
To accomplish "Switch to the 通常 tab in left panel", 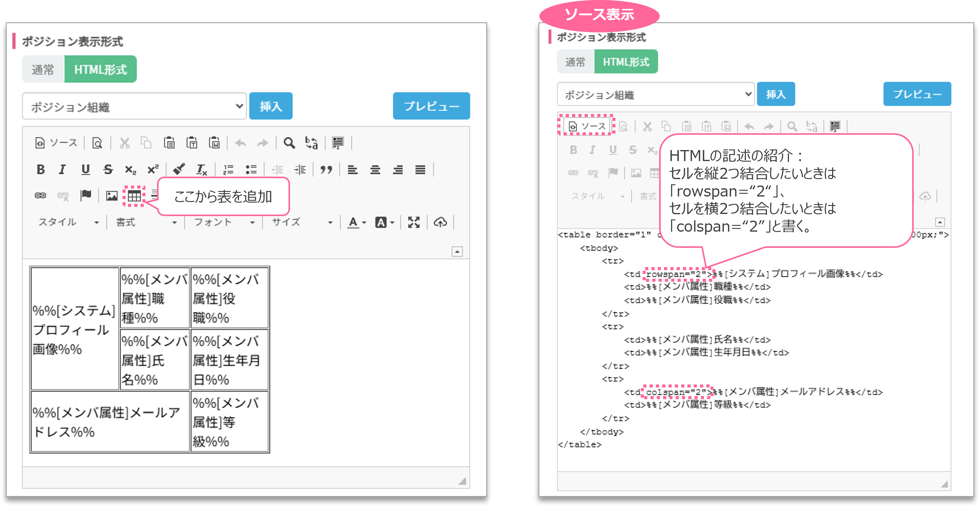I will coord(43,70).
